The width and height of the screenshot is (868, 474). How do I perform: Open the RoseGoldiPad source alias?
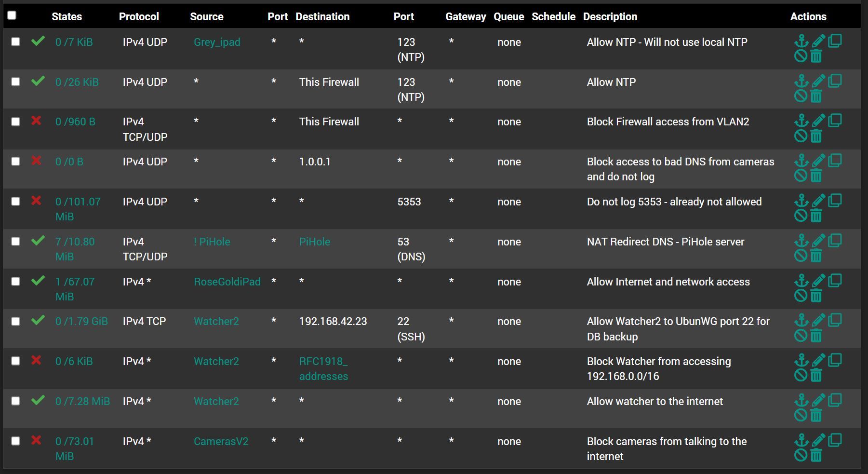(227, 282)
